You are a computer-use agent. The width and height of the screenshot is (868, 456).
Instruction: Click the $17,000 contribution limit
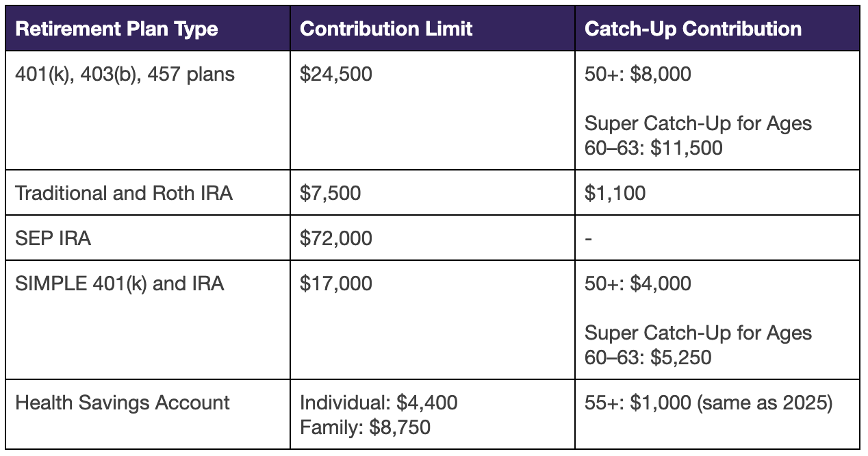[336, 283]
